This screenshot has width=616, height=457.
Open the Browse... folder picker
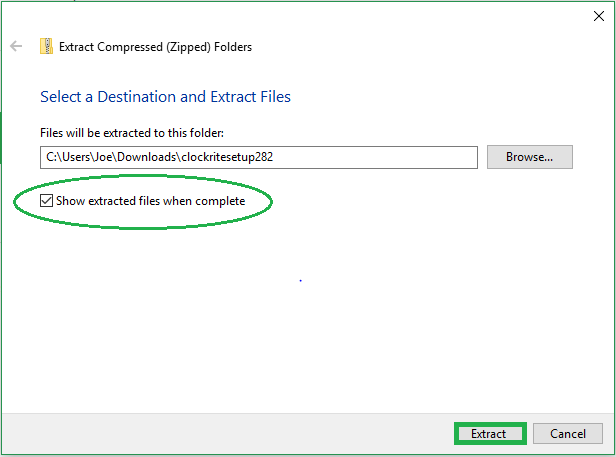click(530, 157)
